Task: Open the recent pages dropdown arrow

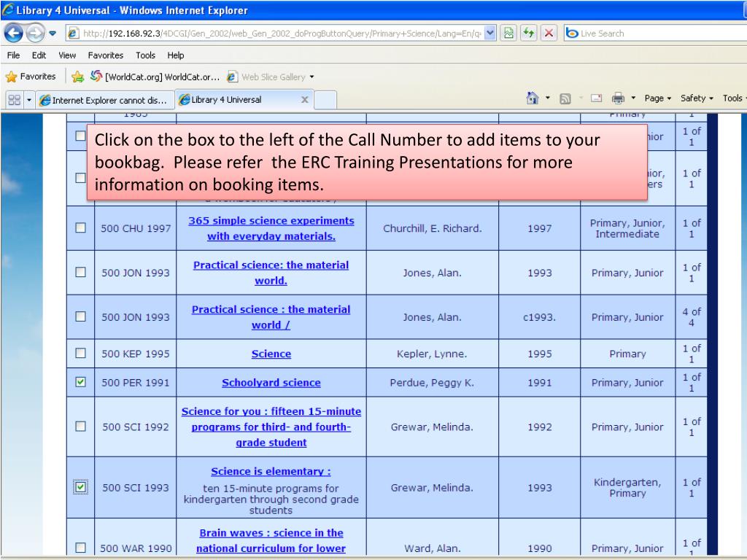Action: 53,34
